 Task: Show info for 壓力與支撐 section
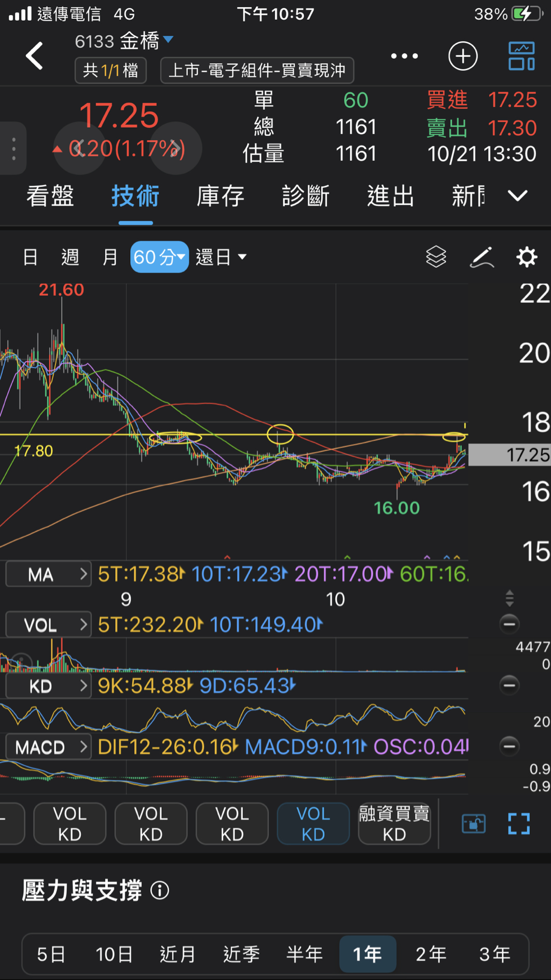pyautogui.click(x=160, y=891)
